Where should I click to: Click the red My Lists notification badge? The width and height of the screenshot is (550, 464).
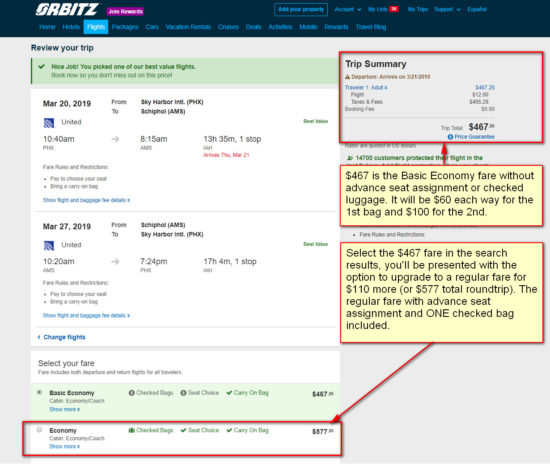click(x=394, y=9)
